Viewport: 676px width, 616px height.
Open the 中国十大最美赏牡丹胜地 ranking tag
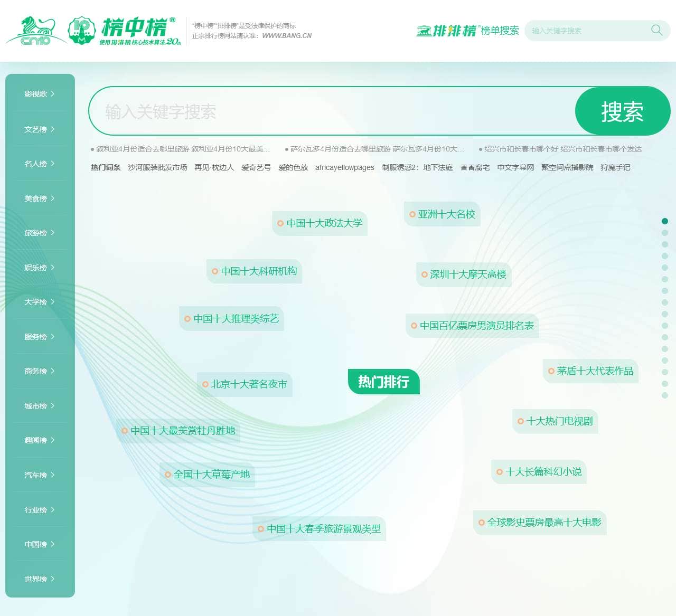tap(178, 431)
